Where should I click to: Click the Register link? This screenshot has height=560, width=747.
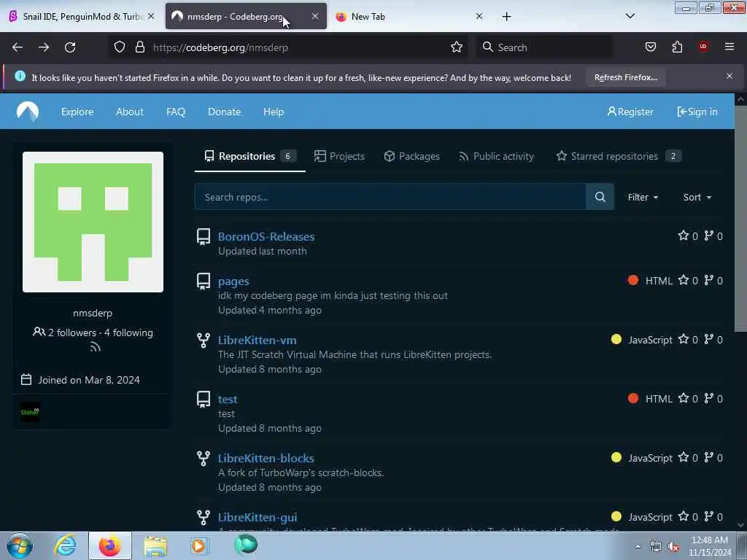pos(630,112)
